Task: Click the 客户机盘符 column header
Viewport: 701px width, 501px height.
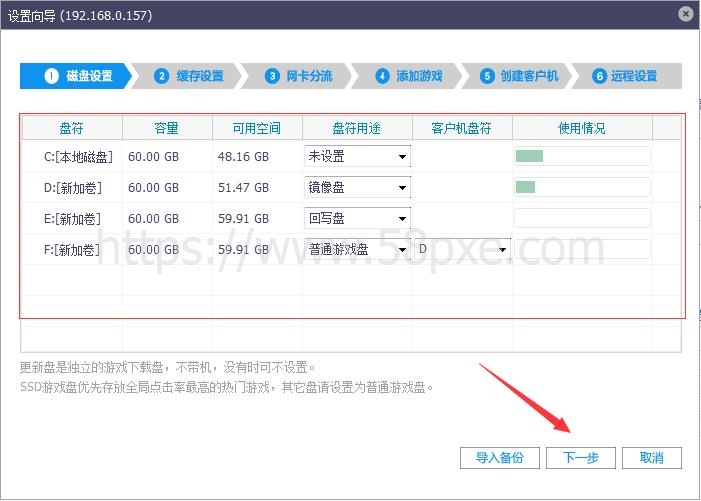Action: [462, 128]
